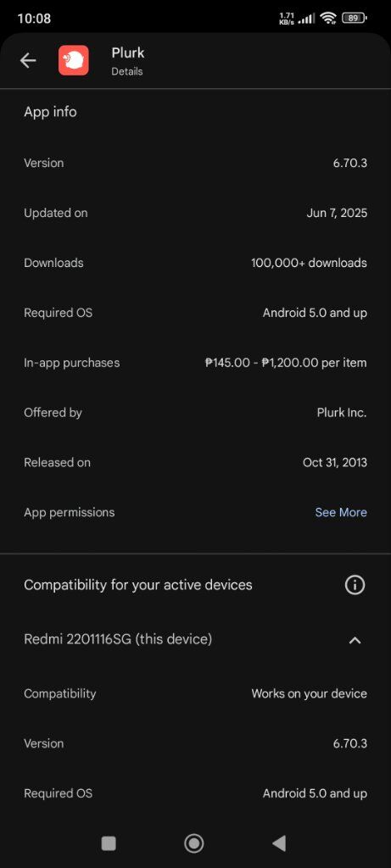The width and height of the screenshot is (391, 868).
Task: Tap the Compatibility for your active devices heading
Action: [138, 585]
